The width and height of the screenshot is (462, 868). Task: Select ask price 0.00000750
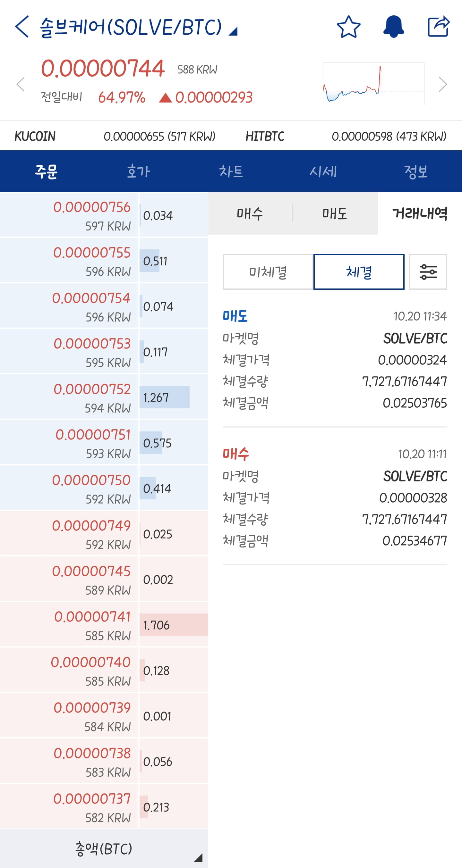69,488
